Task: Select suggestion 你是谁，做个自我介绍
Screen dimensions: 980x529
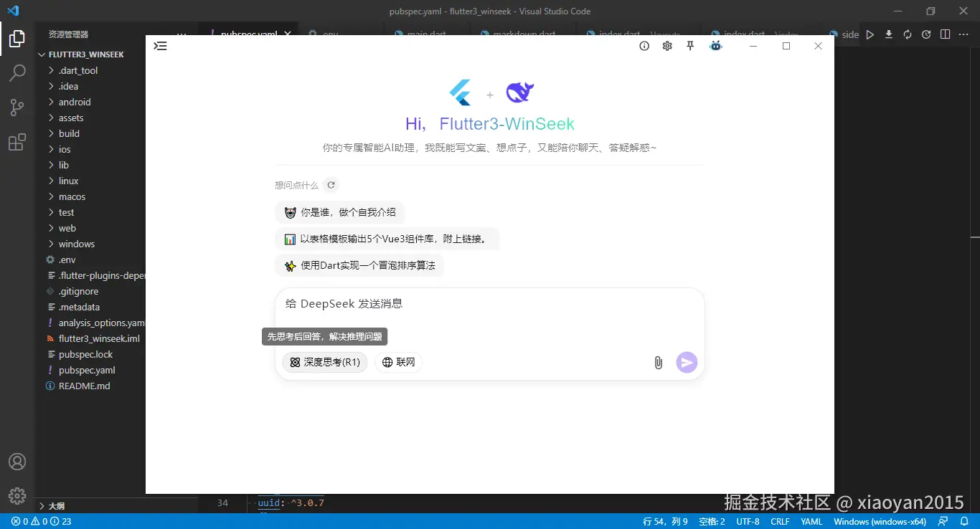Action: tap(339, 212)
